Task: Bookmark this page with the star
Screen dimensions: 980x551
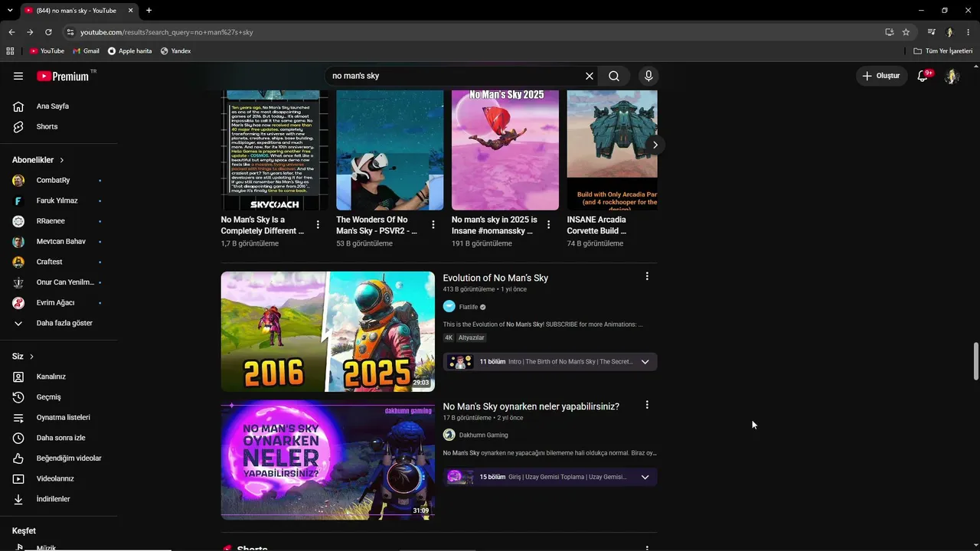Action: [x=906, y=32]
